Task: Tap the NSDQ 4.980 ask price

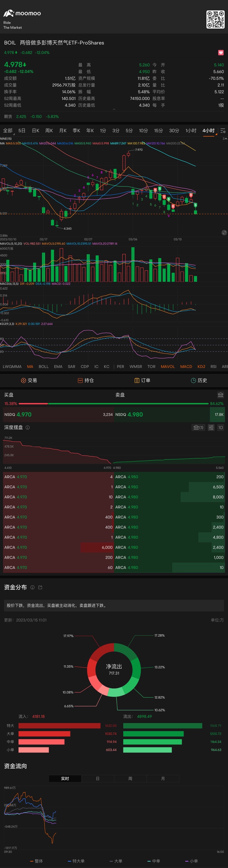Action: (135, 415)
